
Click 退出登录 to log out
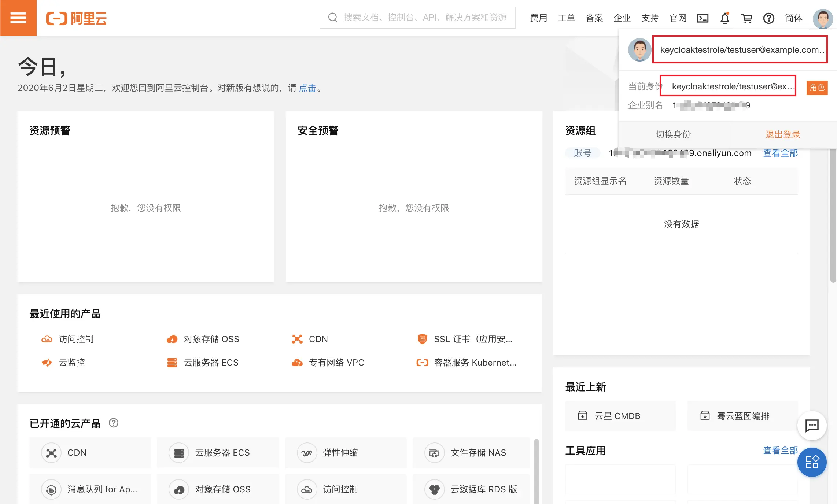coord(782,134)
